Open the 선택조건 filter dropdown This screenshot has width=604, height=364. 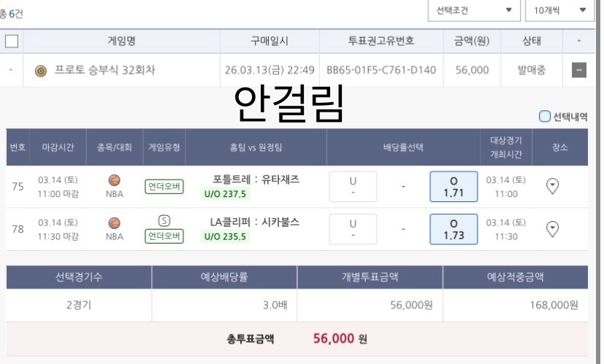tap(473, 11)
